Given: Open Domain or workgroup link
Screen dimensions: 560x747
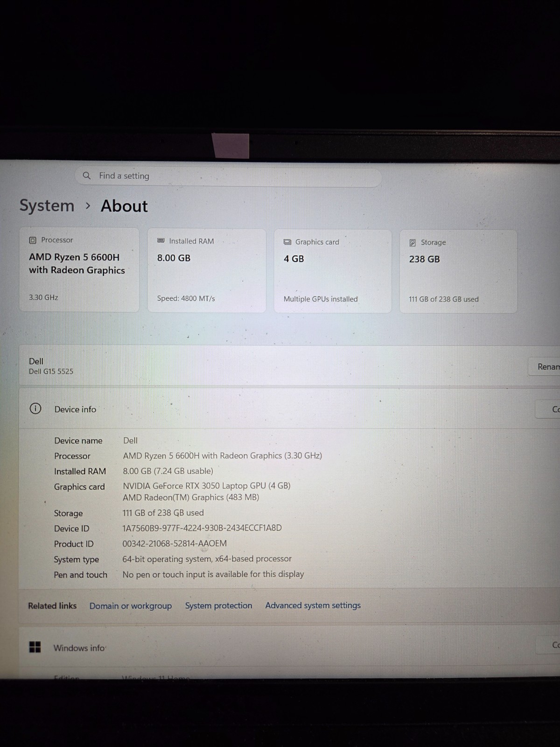Looking at the screenshot, I should pos(131,606).
